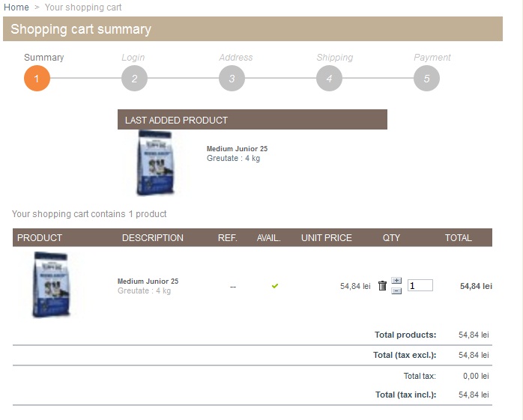The width and height of the screenshot is (523, 420).
Task: Click the Payment step label
Action: (x=432, y=58)
